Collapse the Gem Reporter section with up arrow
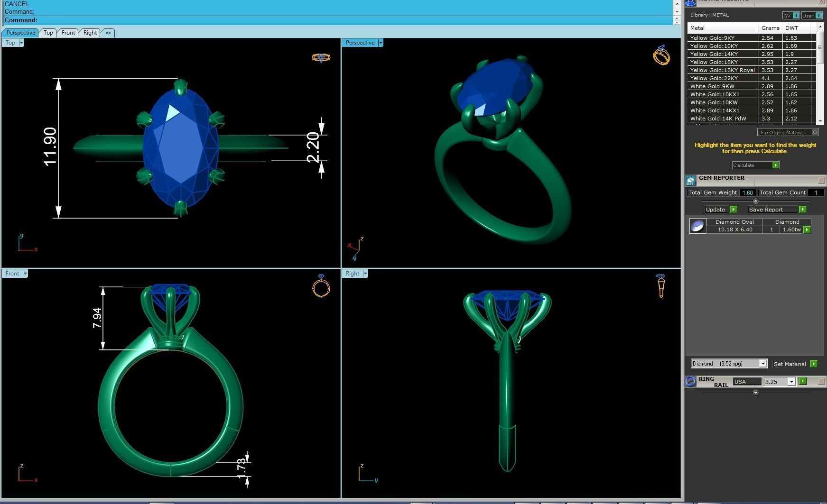The image size is (827, 504). pyautogui.click(x=756, y=202)
